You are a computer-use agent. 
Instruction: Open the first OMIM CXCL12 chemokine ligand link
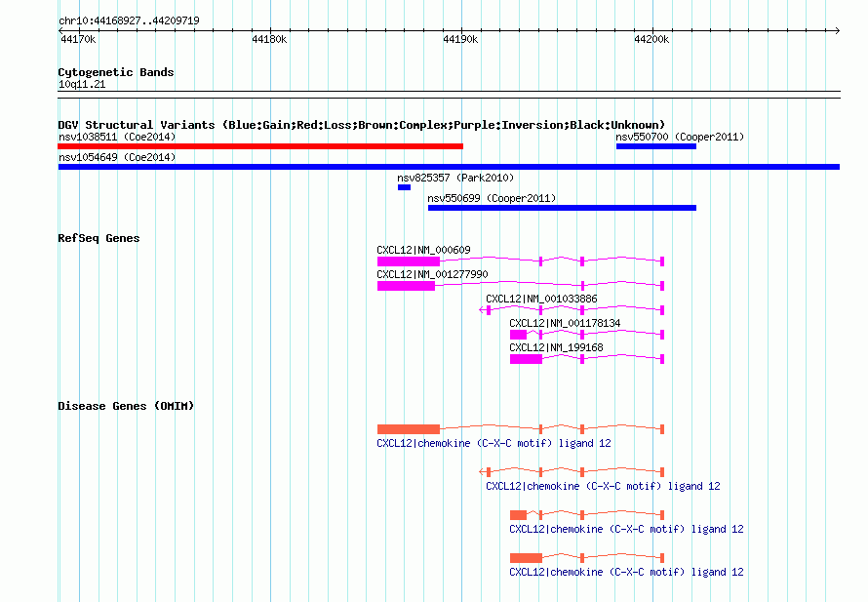[493, 443]
